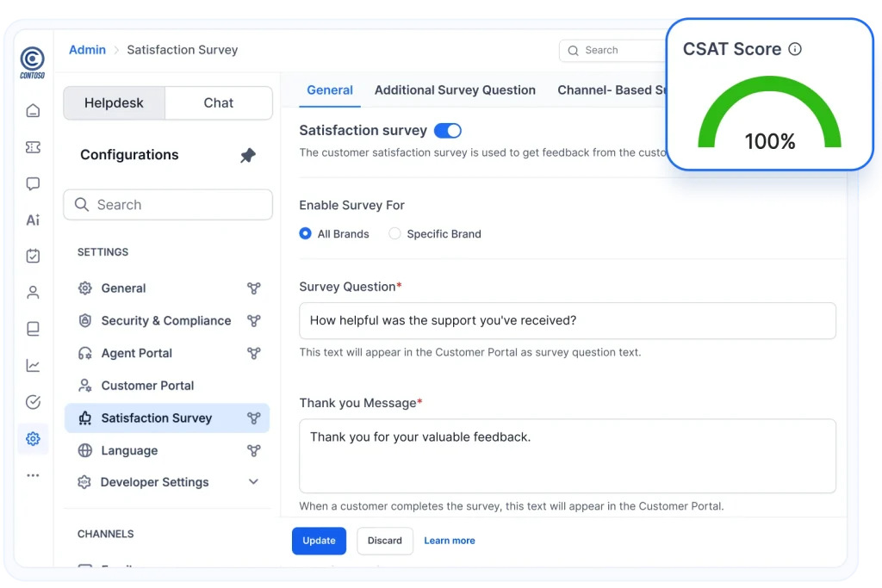Screen dimensions: 882x588
Task: Open the Admin settings gear in rail
Action: (34, 438)
